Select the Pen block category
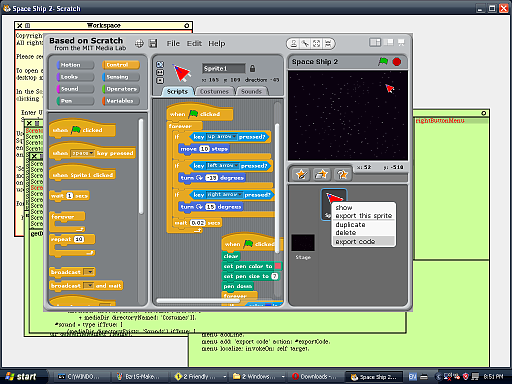Viewport: 512px width, 384px height. pyautogui.click(x=75, y=101)
